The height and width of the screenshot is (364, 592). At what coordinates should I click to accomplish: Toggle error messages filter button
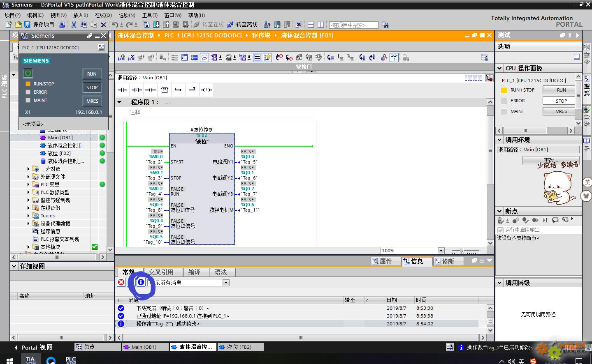point(121,282)
